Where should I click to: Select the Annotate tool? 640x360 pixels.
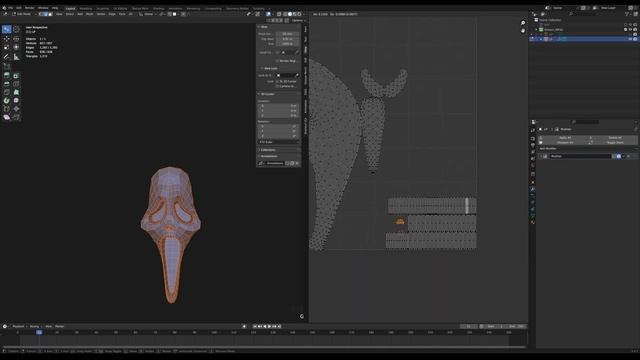click(7, 57)
